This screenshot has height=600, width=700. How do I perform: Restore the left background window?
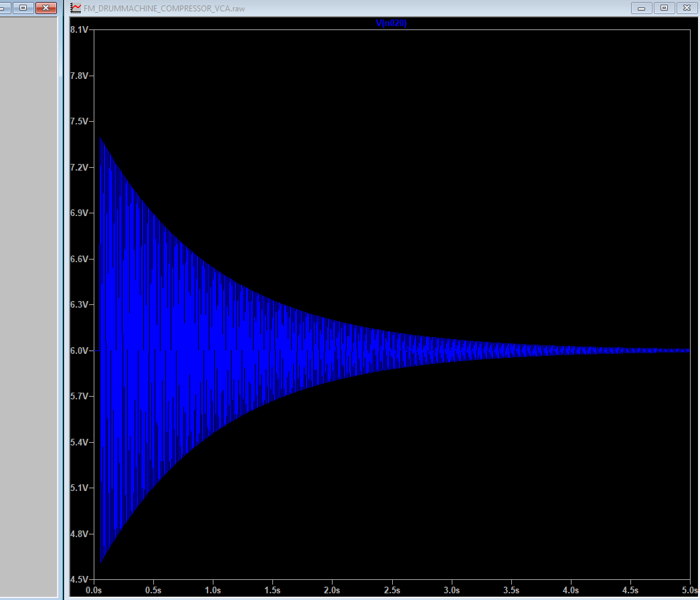point(23,8)
